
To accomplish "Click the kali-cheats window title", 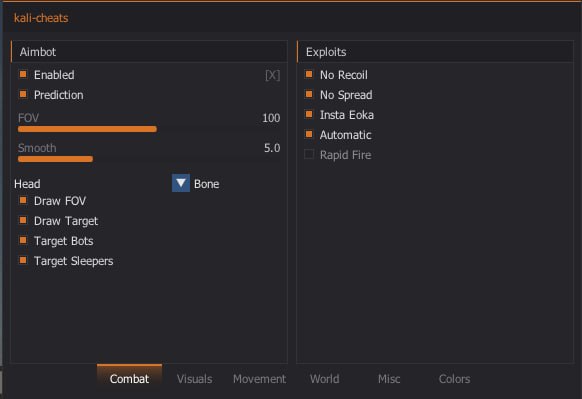I will 41,18.
